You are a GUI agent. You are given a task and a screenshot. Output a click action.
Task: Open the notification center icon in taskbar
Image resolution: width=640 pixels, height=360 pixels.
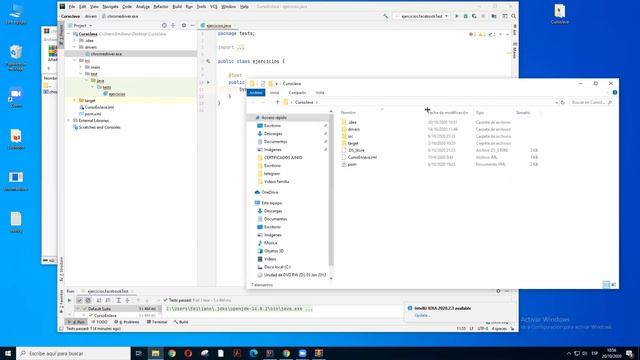click(x=630, y=353)
